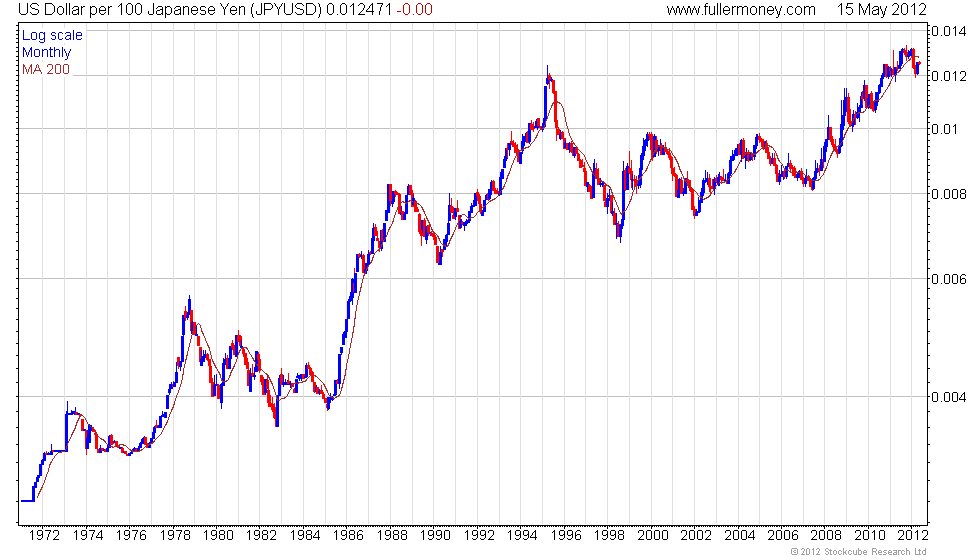Image resolution: width=980 pixels, height=560 pixels.
Task: Click the 'MA 200' indicator label
Action: point(46,69)
